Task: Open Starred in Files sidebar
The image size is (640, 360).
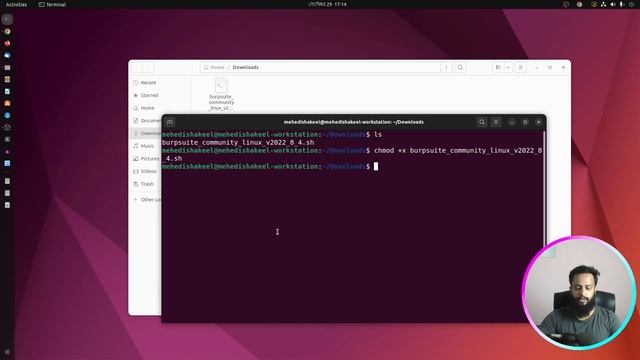Action: point(160,95)
